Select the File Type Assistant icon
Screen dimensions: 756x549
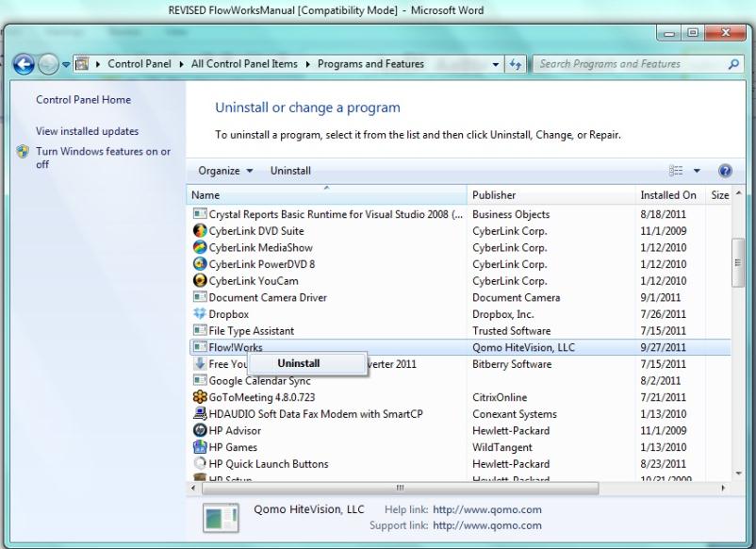click(200, 330)
